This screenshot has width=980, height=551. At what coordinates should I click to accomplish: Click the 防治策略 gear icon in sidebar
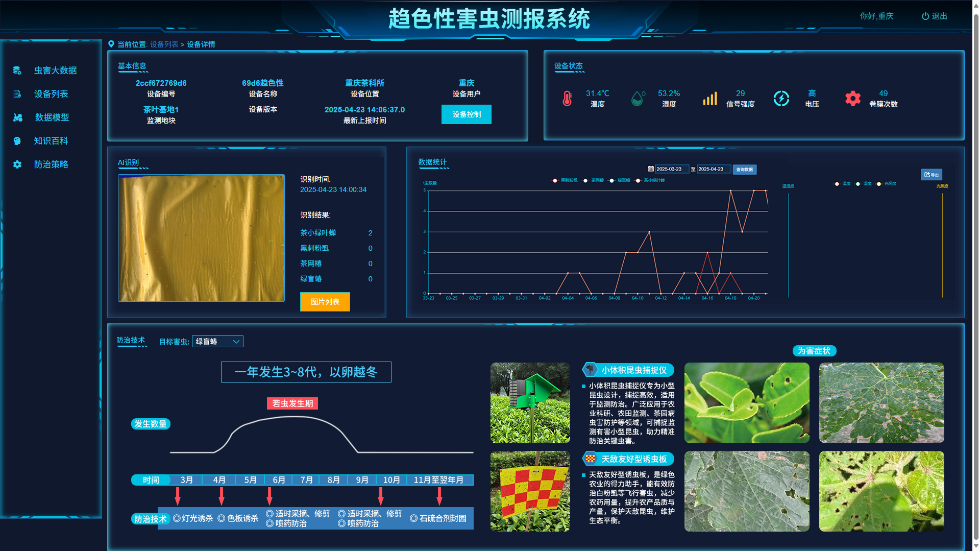17,164
